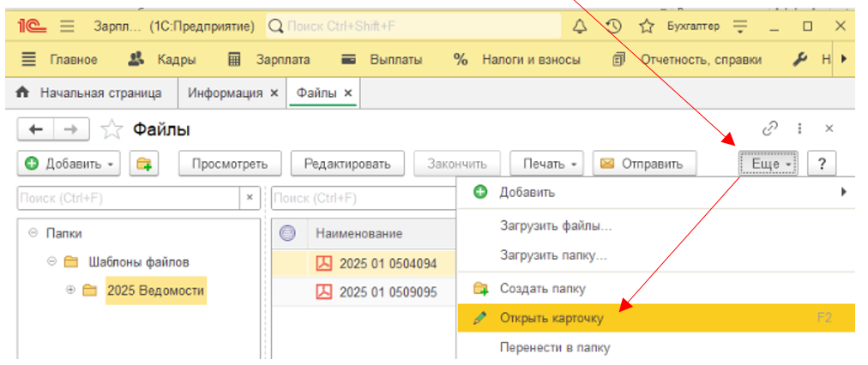Screen dimensions: 868x365
Task: Switch to the Информация tab
Action: tap(225, 93)
